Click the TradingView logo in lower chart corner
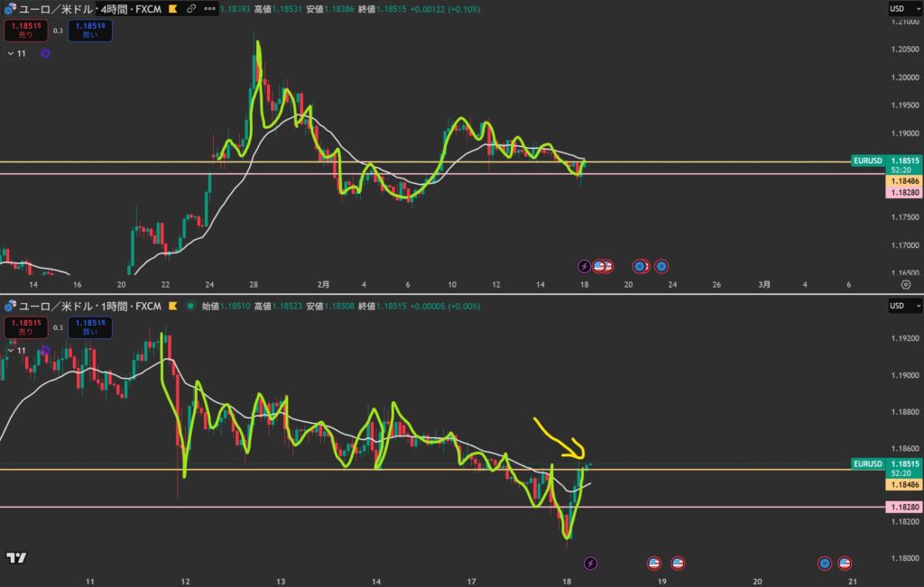 15,558
